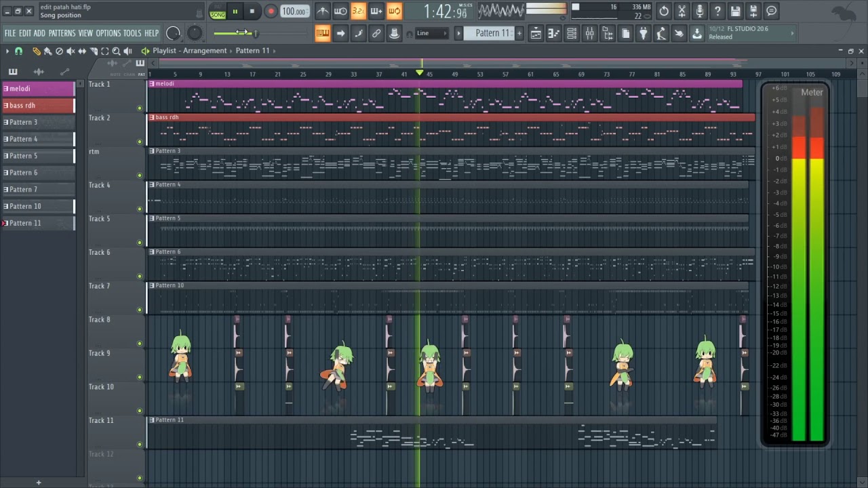This screenshot has height=488, width=868.
Task: Open the ADD menu
Action: [x=39, y=33]
